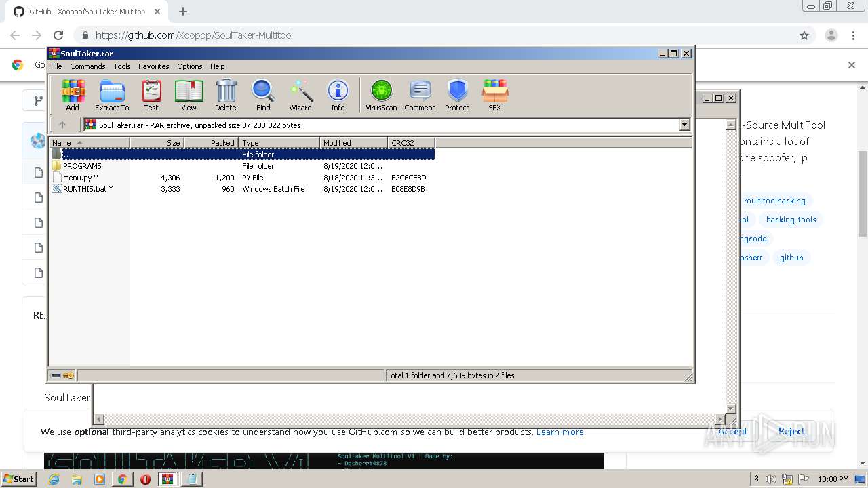This screenshot has height=488, width=868.
Task: Select the menu.py file
Action: pos(242,178)
